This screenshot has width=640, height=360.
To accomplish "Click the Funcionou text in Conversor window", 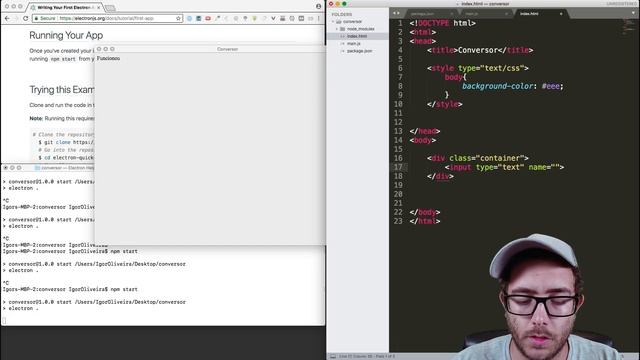I will [x=108, y=58].
